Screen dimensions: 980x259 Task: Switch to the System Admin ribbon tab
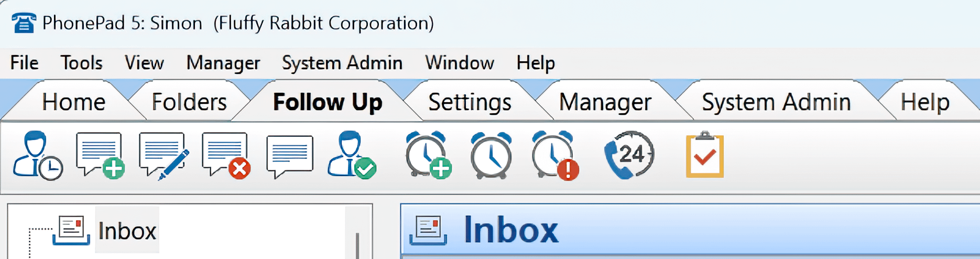click(776, 102)
